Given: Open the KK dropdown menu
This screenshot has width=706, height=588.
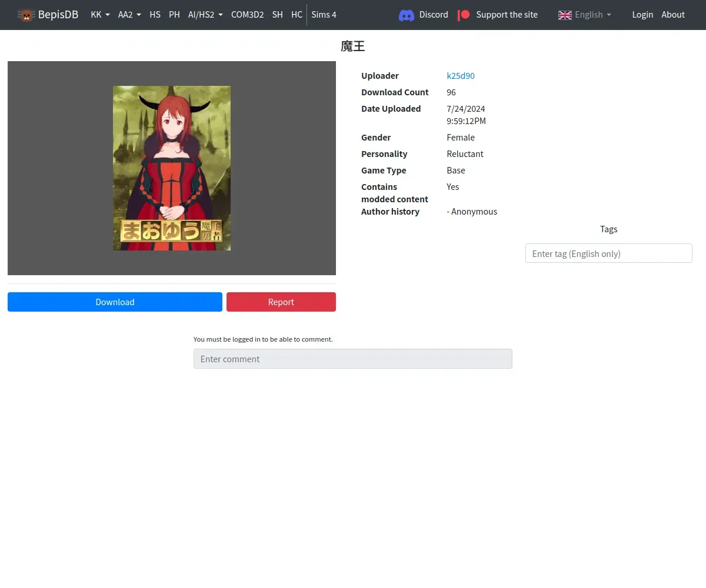Looking at the screenshot, I should tap(101, 15).
